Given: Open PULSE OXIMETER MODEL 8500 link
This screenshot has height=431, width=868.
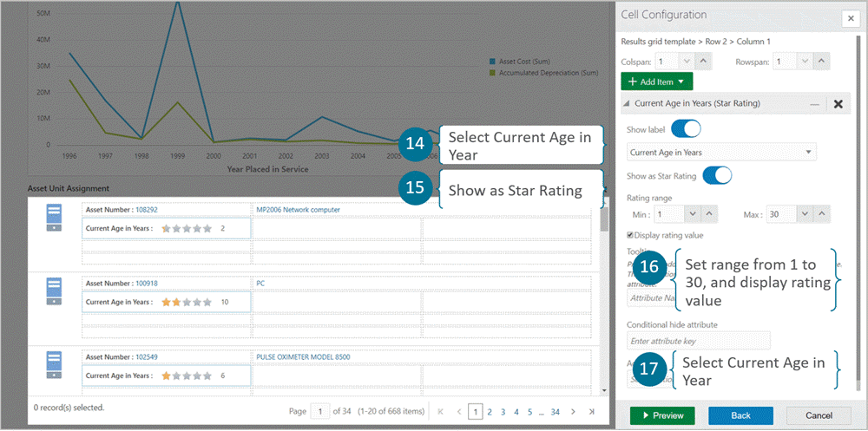Looking at the screenshot, I should (303, 357).
